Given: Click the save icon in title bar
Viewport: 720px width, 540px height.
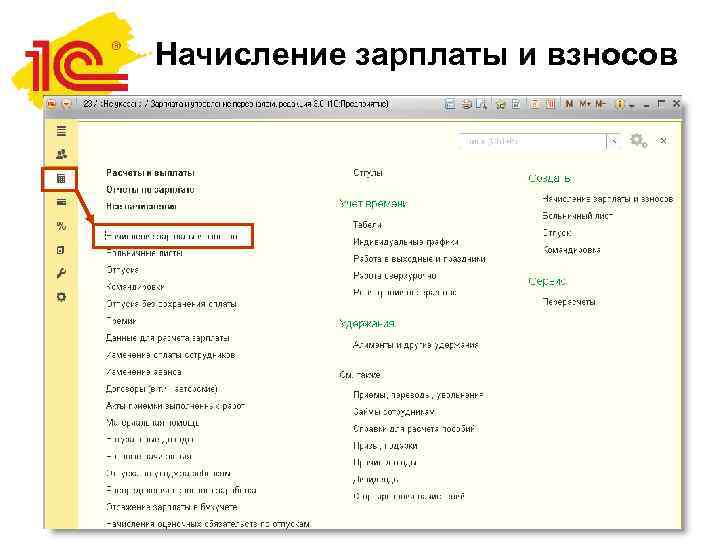Looking at the screenshot, I should pyautogui.click(x=450, y=104).
